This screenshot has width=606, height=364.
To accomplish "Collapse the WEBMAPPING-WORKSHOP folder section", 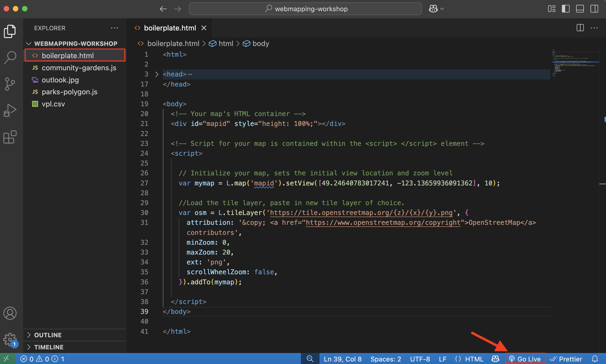I will (75, 44).
